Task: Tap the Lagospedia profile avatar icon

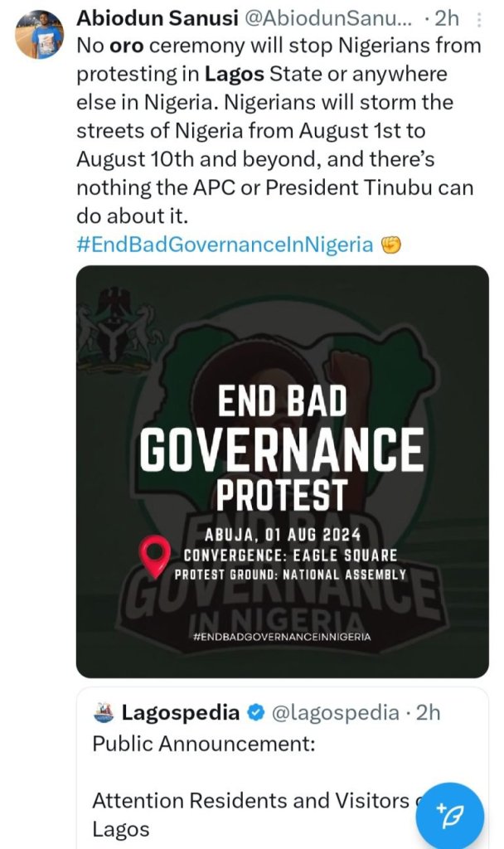Action: click(103, 712)
